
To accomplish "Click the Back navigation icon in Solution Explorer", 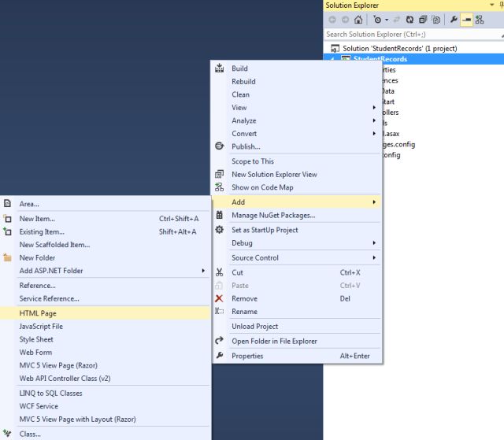I will pos(332,20).
